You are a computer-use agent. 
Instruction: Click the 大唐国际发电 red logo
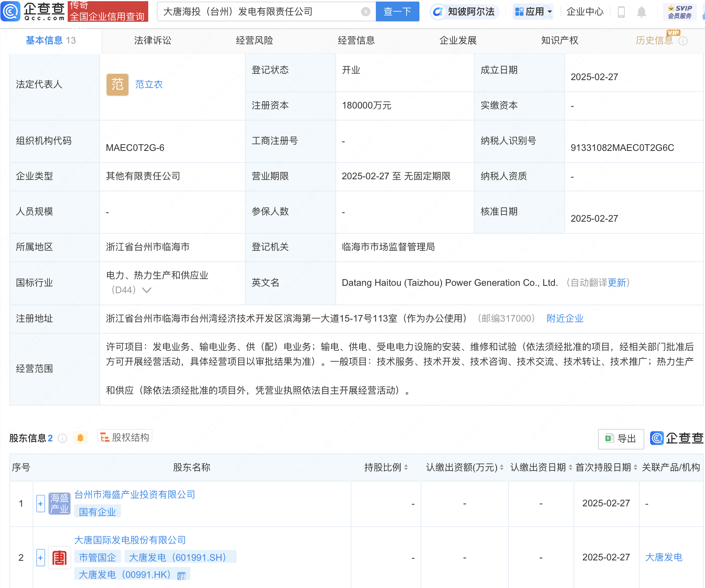(60, 558)
